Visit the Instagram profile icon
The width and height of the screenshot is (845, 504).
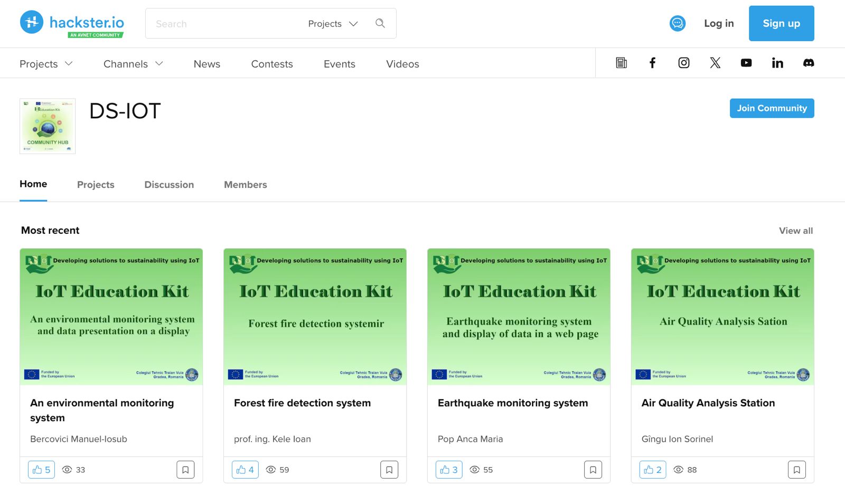point(684,63)
